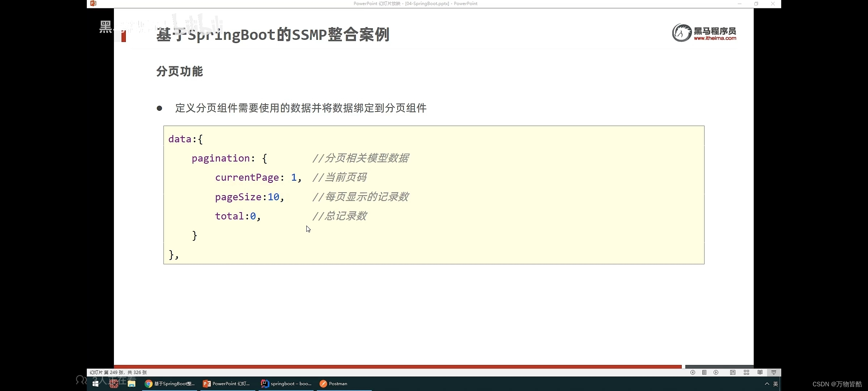Click the 'pageSize:10,' code line
This screenshot has height=391, width=868.
pyautogui.click(x=250, y=197)
